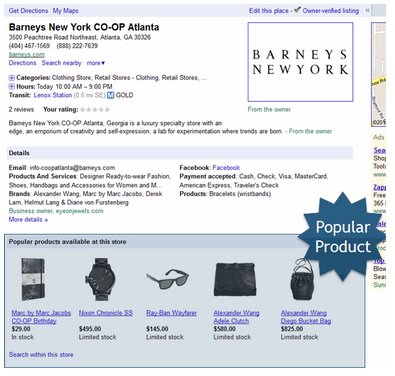Open the 'more' dropdown arrow
Viewport: 395px width, 376px height.
tap(103, 63)
